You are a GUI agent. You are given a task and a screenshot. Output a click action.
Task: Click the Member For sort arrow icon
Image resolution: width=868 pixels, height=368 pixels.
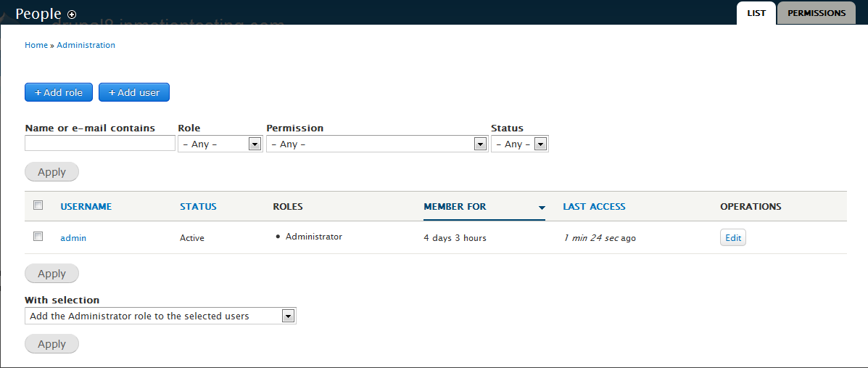(x=541, y=208)
